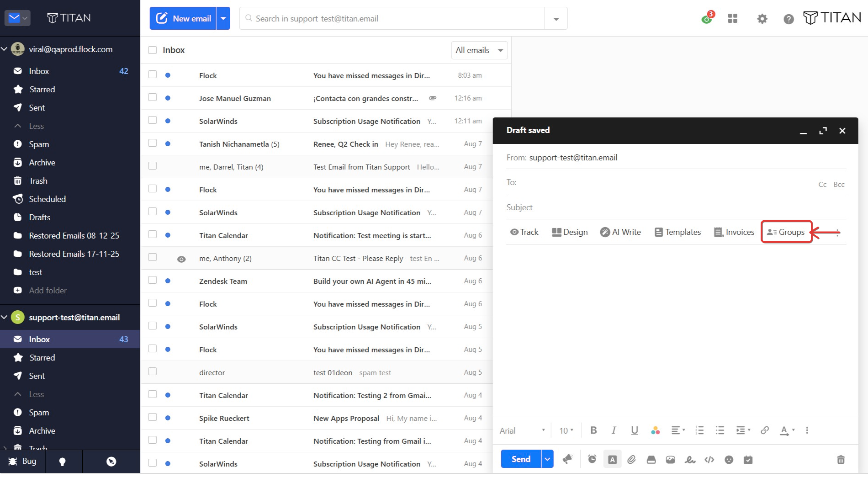Add Bcc recipients
Viewport: 868px width, 483px height.
point(839,185)
